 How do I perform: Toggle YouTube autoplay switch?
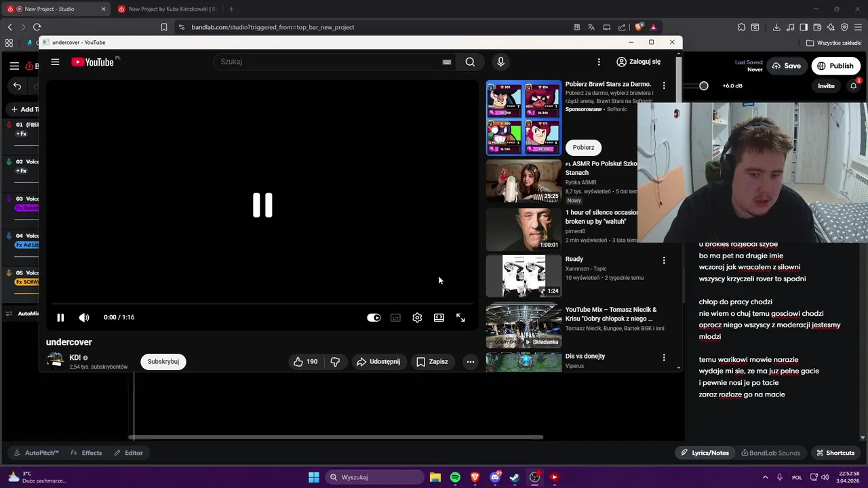(374, 317)
